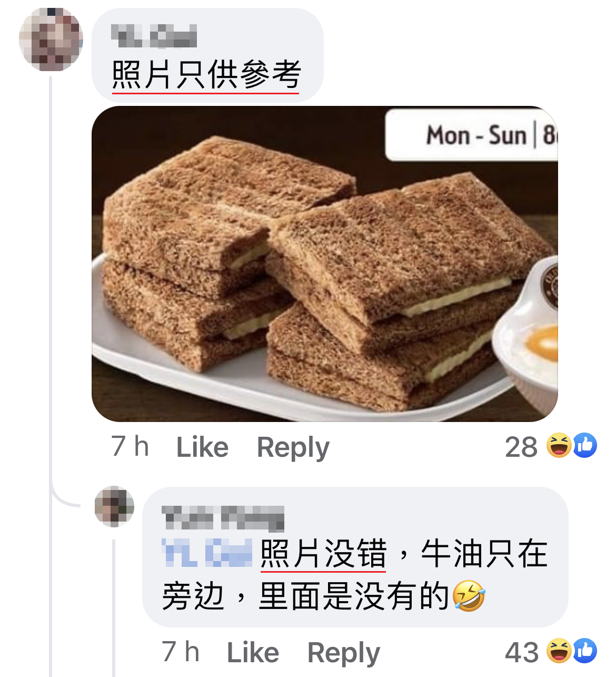Like the first comment about the photo
This screenshot has width=616, height=677.
[x=202, y=447]
